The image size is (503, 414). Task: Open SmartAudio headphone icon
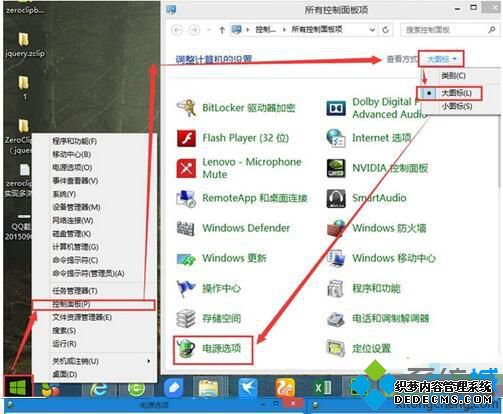pos(336,198)
